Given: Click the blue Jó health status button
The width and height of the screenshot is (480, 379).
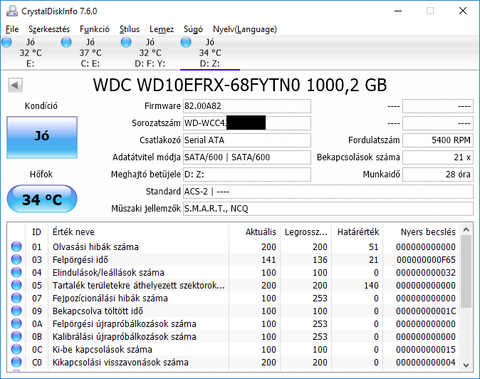Looking at the screenshot, I should tap(42, 137).
